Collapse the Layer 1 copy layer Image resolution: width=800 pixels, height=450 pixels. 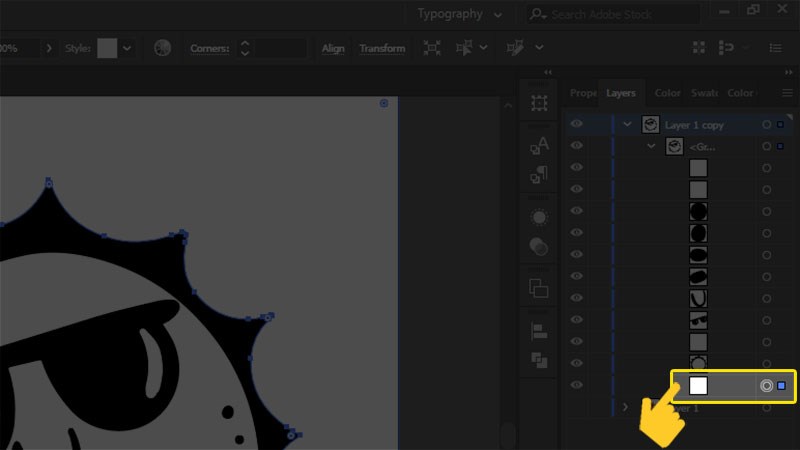627,124
